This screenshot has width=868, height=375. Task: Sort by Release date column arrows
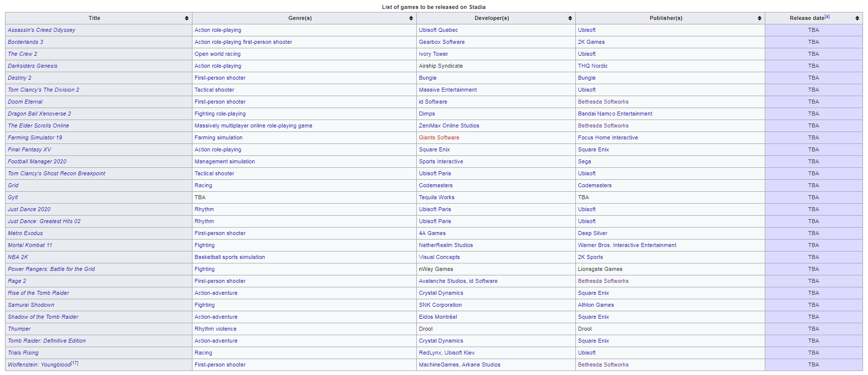[857, 18]
